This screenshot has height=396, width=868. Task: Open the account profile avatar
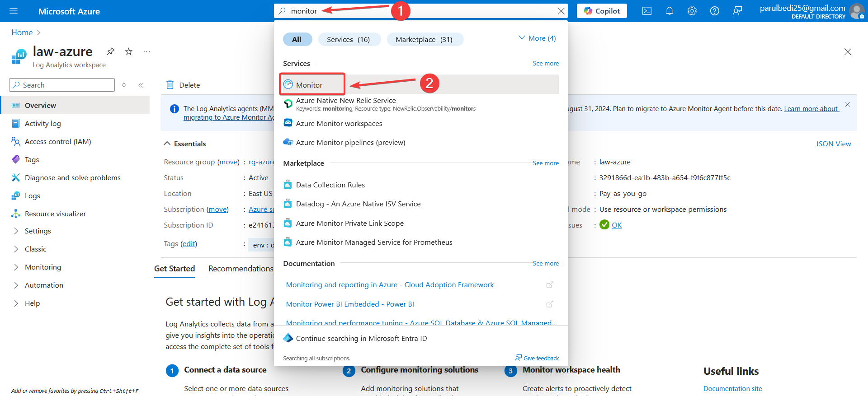(857, 11)
